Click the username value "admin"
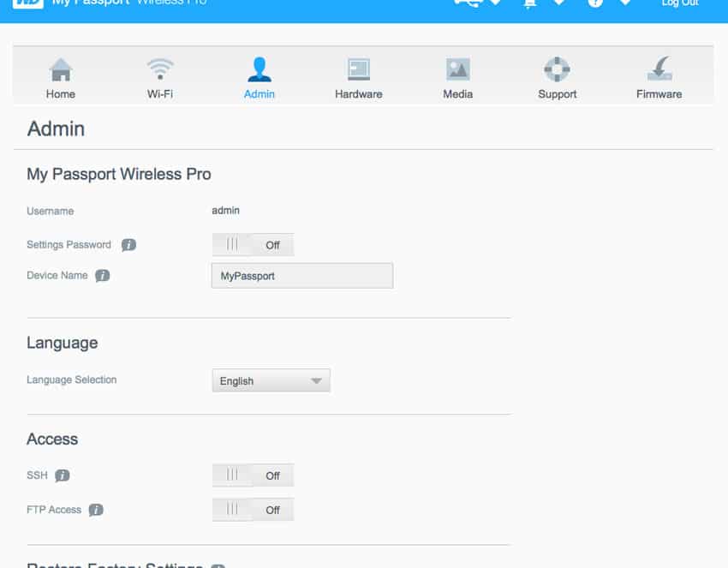Screen dimensions: 728x568 click(x=225, y=211)
